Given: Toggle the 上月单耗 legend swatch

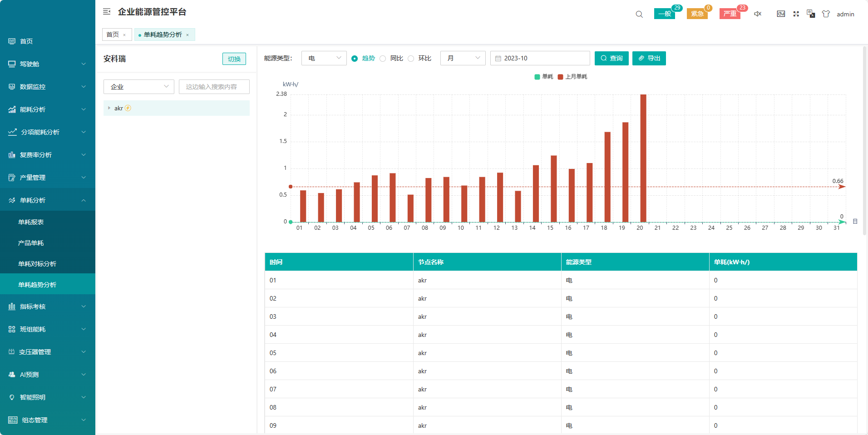Looking at the screenshot, I should coord(560,77).
